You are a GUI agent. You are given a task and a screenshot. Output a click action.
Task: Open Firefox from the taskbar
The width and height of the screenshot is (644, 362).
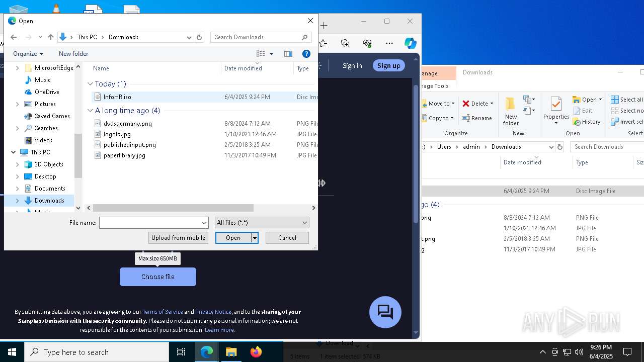pyautogui.click(x=256, y=352)
